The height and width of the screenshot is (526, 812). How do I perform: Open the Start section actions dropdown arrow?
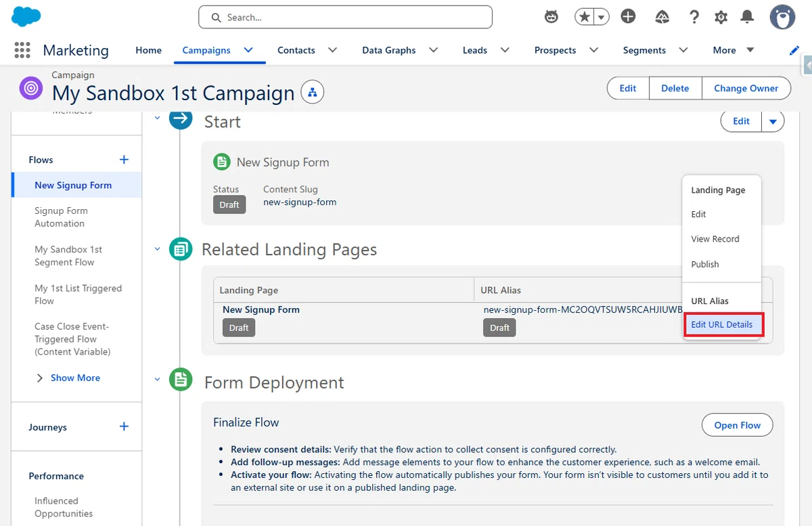(x=773, y=121)
